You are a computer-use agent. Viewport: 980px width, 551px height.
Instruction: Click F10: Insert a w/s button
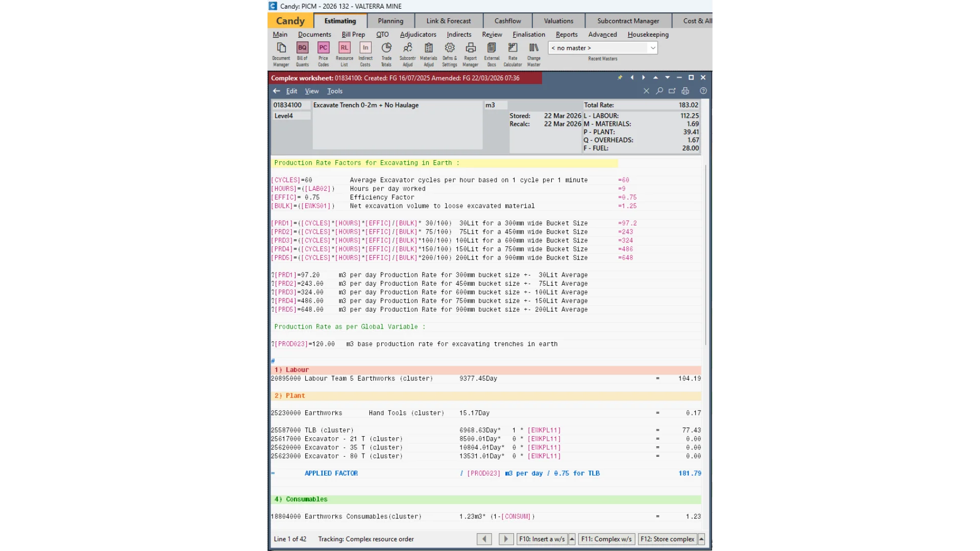pos(542,539)
